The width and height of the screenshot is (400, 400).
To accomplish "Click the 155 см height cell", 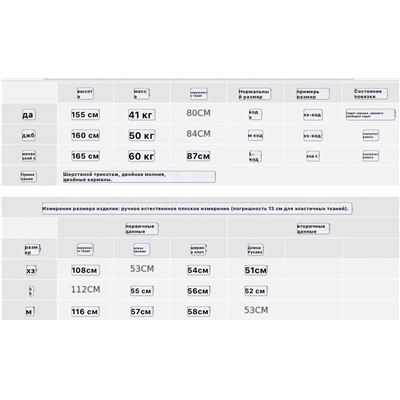I will tap(85, 115).
